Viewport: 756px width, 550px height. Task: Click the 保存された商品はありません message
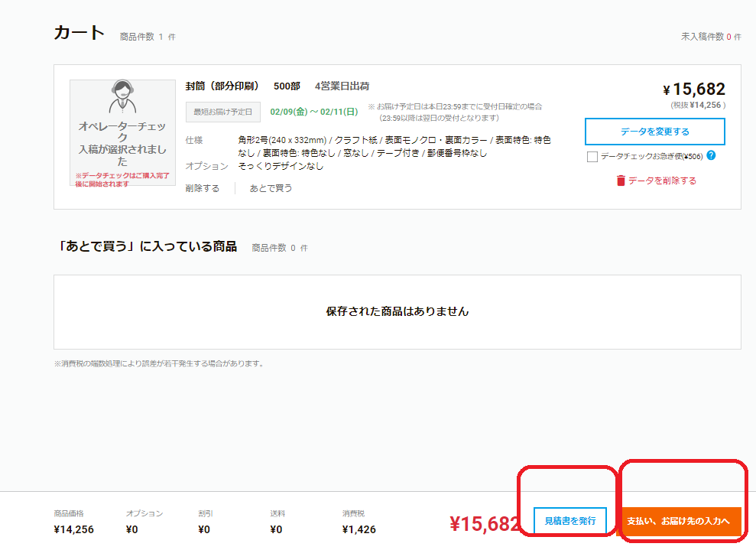[397, 311]
